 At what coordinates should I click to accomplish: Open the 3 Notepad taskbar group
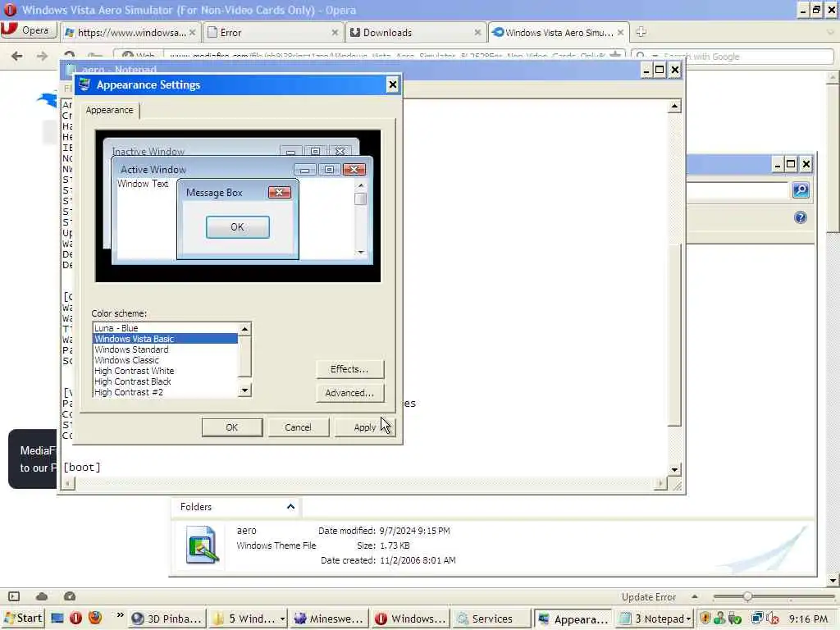655,619
